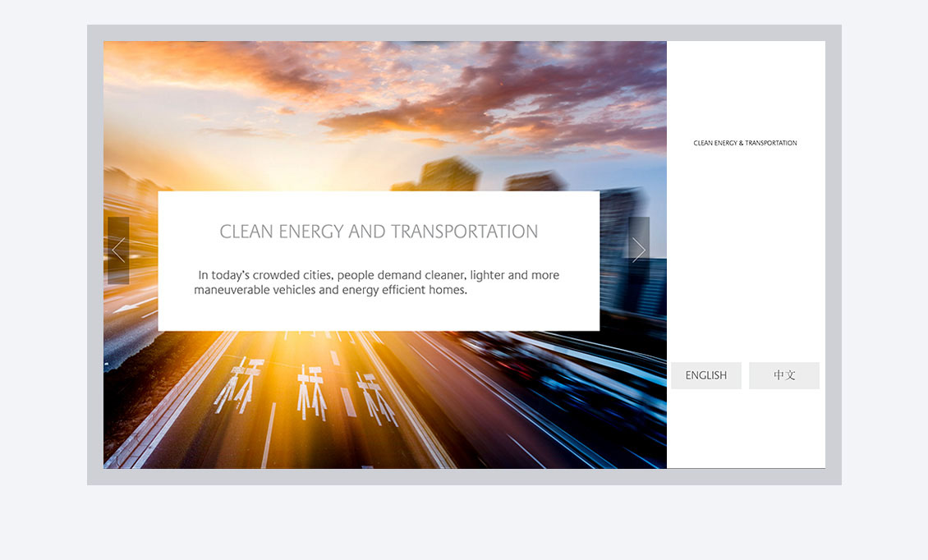Click blank area of white text card
This screenshot has height=560, width=928.
378,316
